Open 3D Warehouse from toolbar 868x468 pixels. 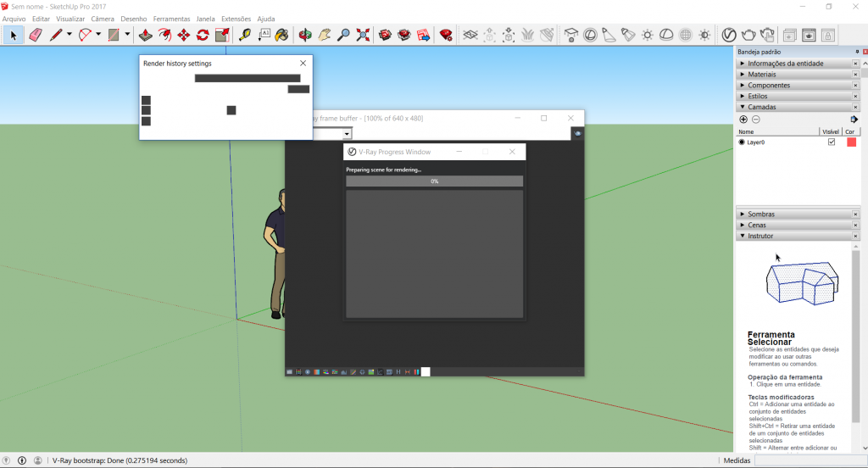click(386, 36)
